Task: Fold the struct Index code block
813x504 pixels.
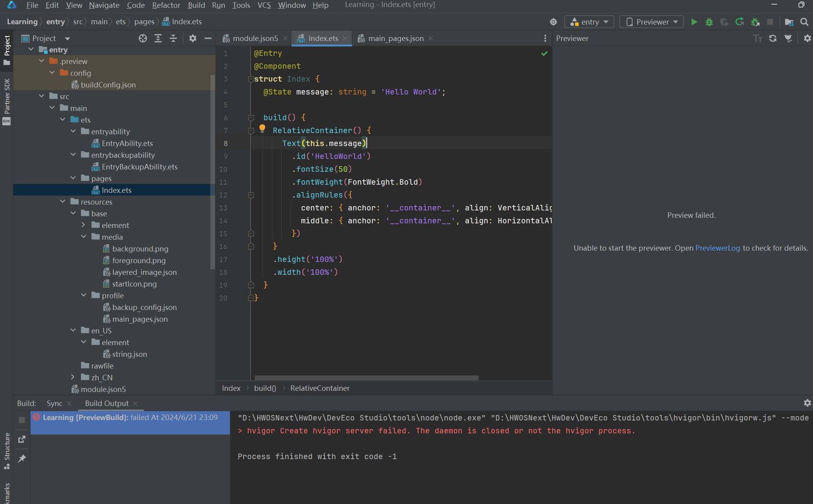Action: click(x=251, y=79)
